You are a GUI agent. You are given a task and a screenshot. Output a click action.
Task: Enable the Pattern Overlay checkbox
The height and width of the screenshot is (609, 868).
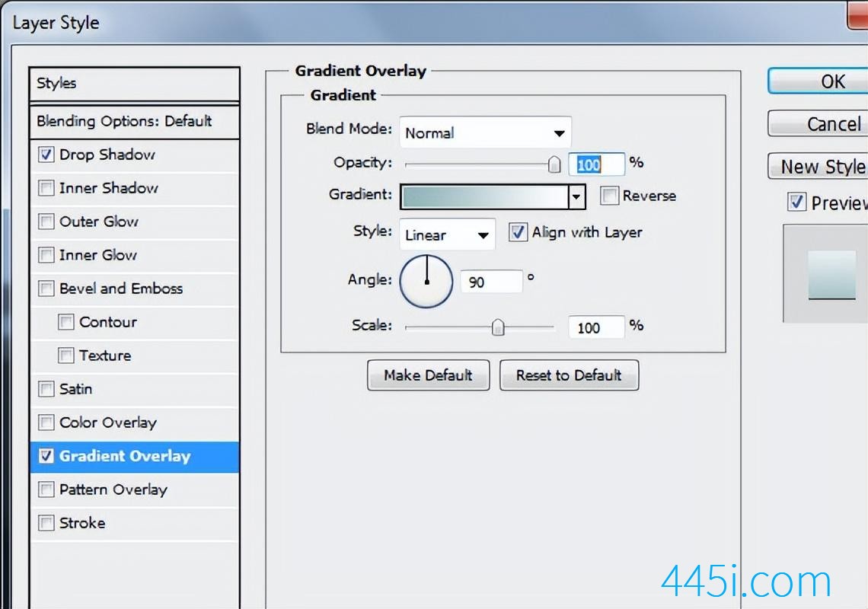pos(46,489)
